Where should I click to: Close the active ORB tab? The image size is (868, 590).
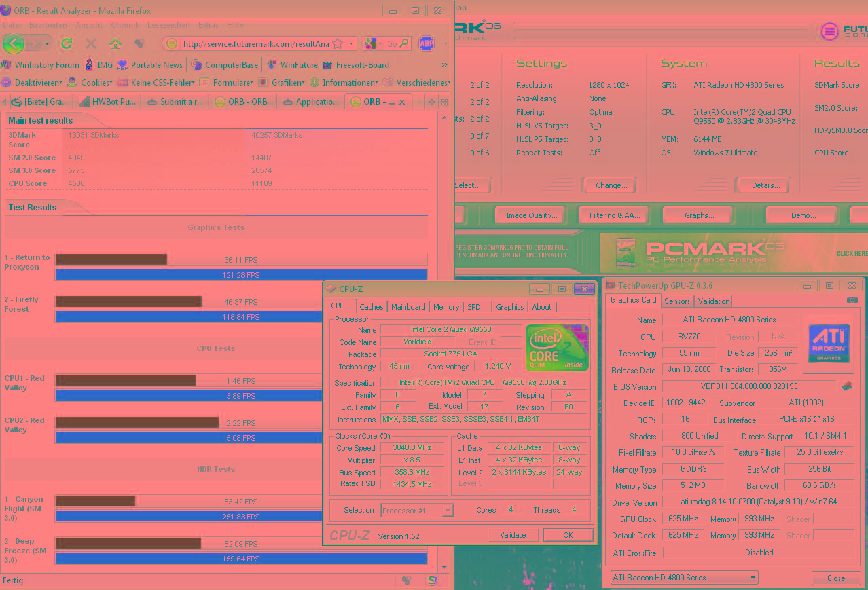point(402,103)
